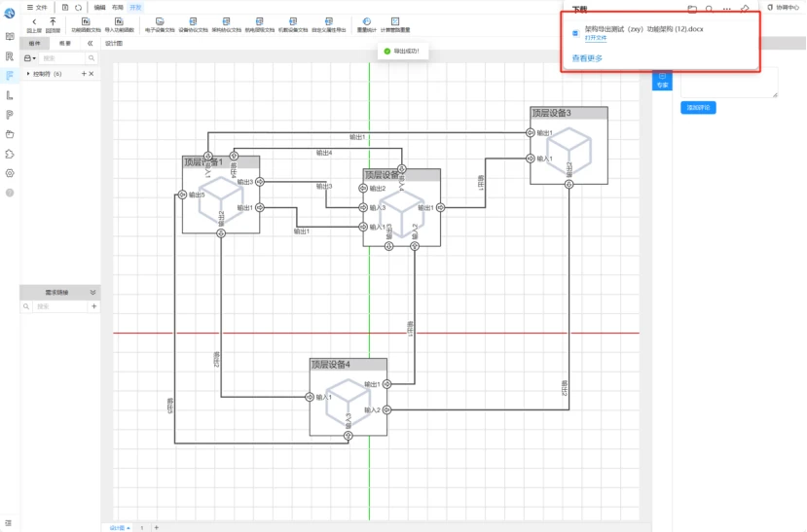The image size is (807, 532).
Task: Click the return to top level arrow icon
Action: (x=53, y=21)
